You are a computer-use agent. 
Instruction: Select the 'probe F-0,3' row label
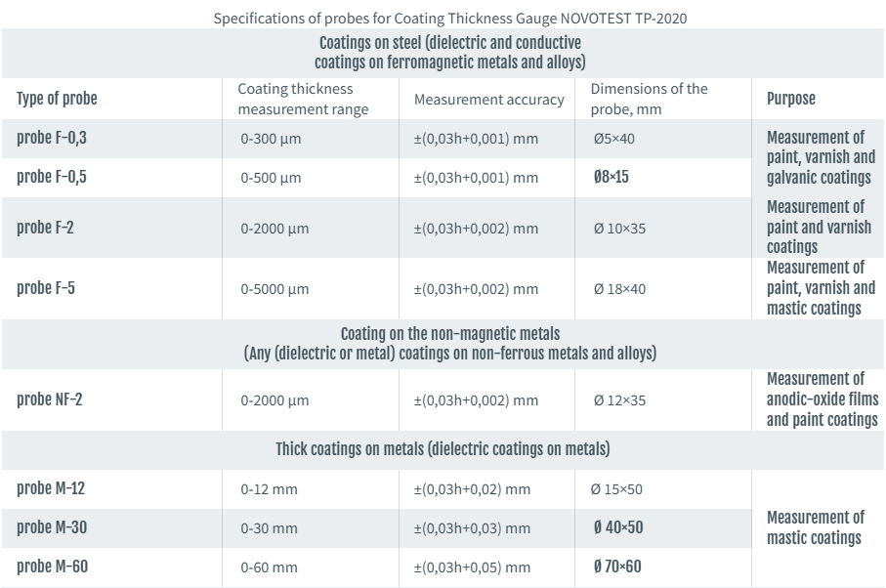(x=52, y=138)
